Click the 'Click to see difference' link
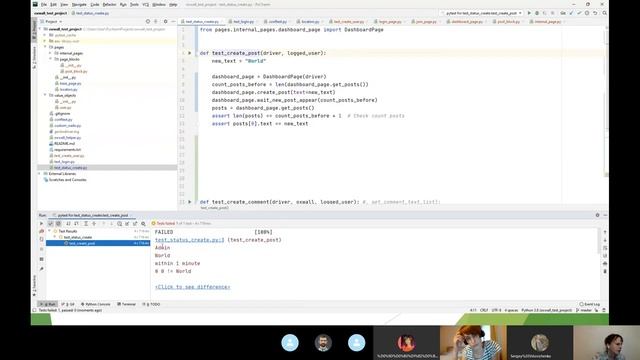 click(193, 287)
